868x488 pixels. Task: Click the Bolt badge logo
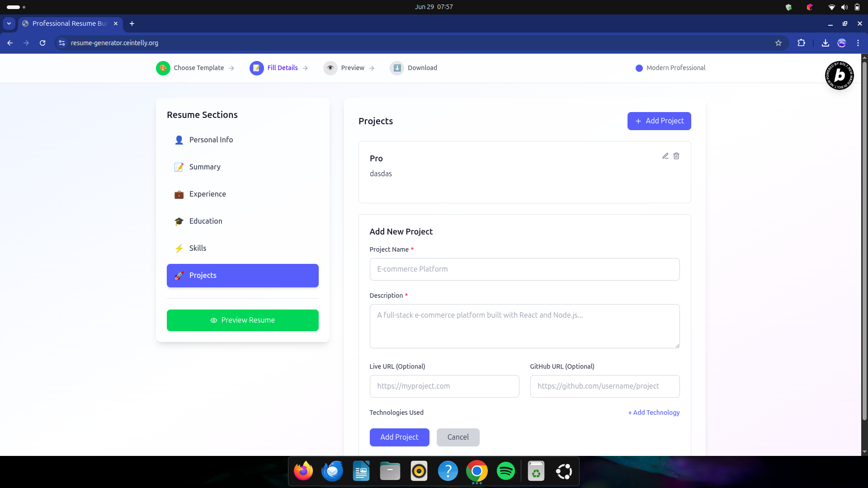tap(839, 75)
